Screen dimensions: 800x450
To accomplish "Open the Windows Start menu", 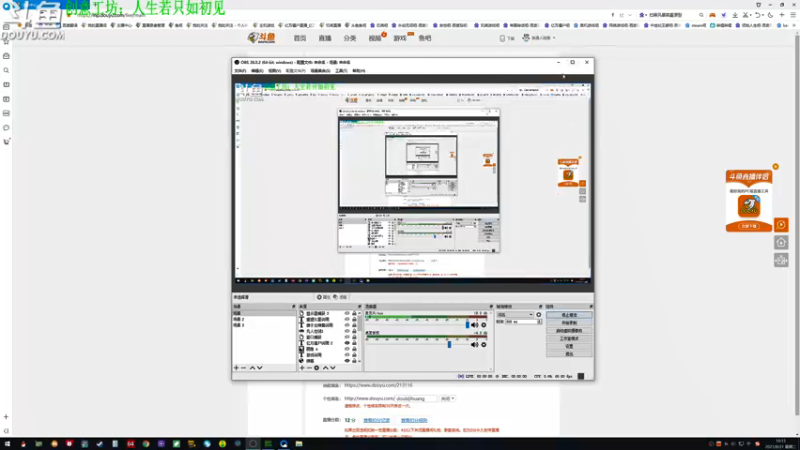I will 7,444.
